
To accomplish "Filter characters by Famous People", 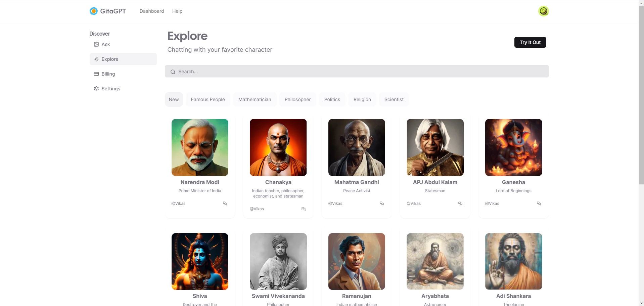I will point(208,99).
